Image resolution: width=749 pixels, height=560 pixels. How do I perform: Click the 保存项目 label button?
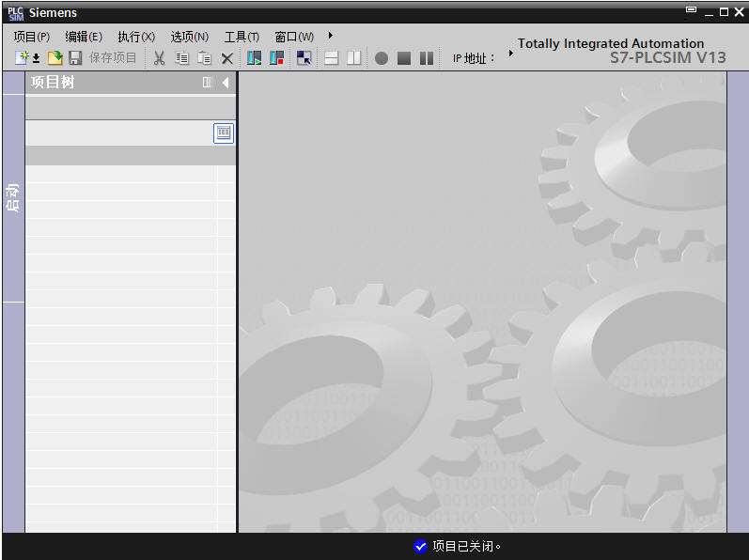[113, 57]
